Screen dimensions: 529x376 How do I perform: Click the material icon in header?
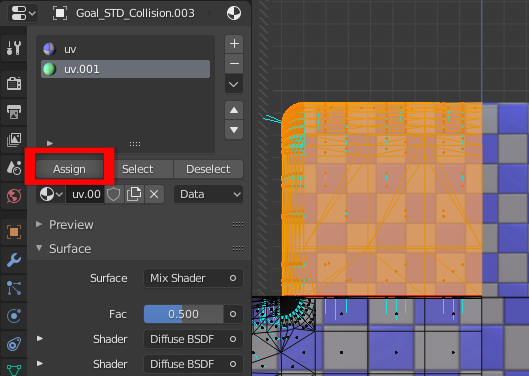pyautogui.click(x=234, y=13)
